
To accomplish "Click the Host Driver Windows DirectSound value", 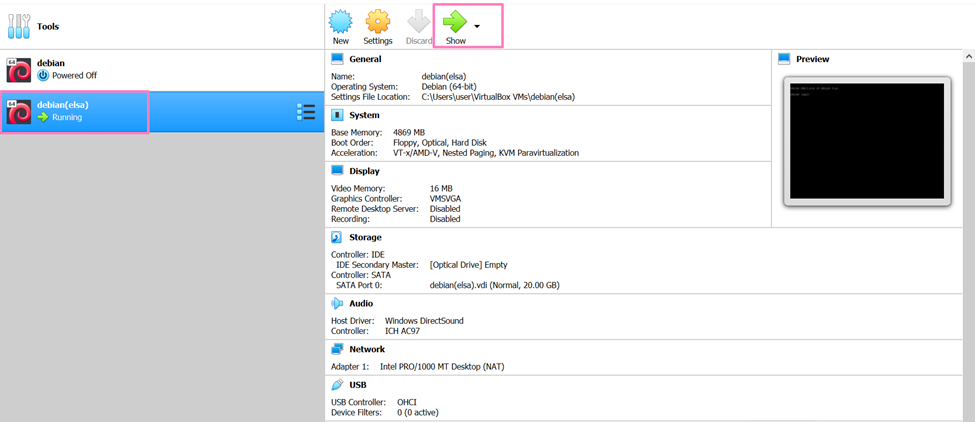I will pyautogui.click(x=424, y=321).
